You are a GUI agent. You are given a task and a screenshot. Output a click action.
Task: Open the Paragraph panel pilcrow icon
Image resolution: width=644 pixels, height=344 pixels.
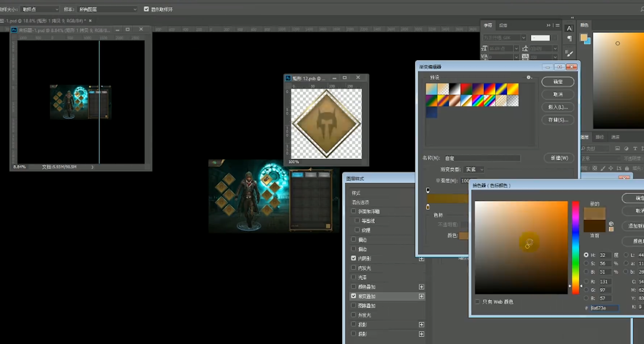click(569, 39)
